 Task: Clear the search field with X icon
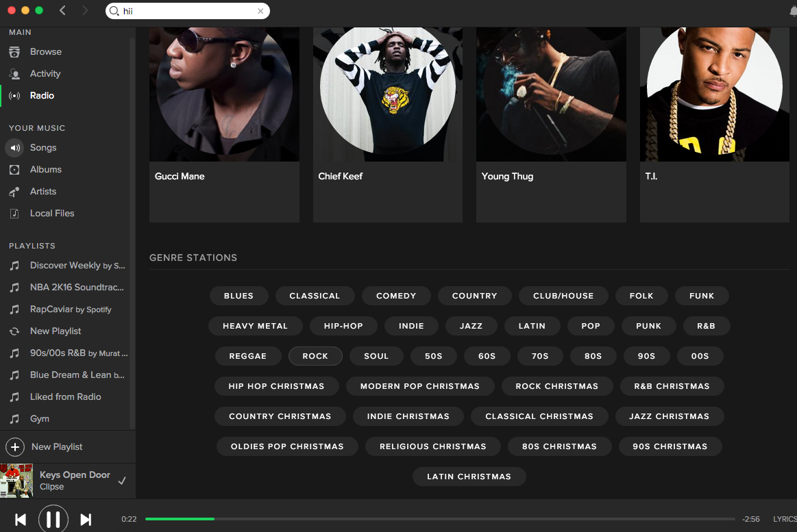pos(260,11)
